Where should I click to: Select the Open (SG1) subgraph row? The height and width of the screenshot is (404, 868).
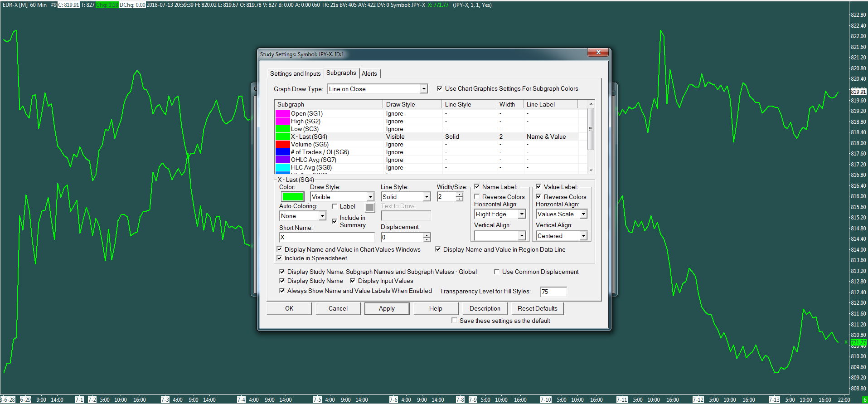pyautogui.click(x=307, y=114)
